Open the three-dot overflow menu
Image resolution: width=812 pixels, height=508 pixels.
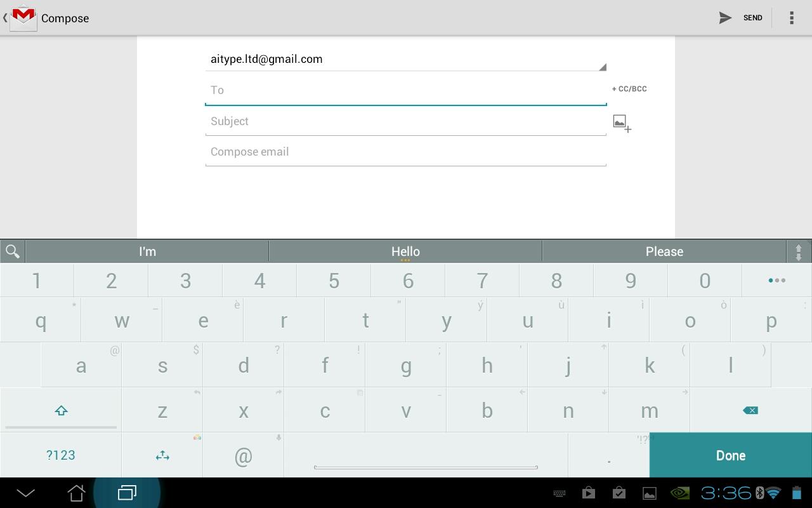pos(791,18)
